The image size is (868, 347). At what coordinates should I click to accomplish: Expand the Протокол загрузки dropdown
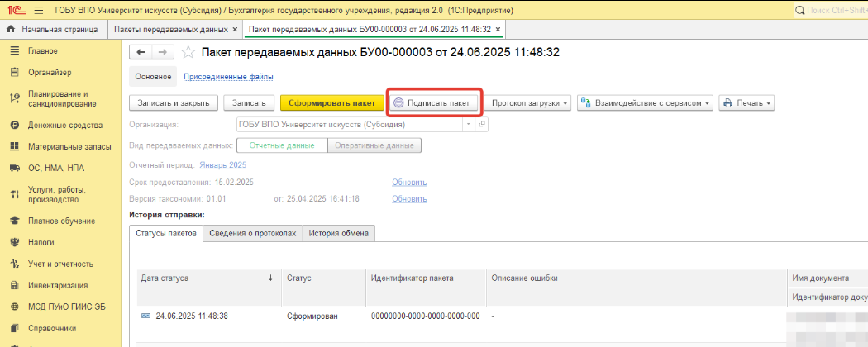tap(530, 103)
